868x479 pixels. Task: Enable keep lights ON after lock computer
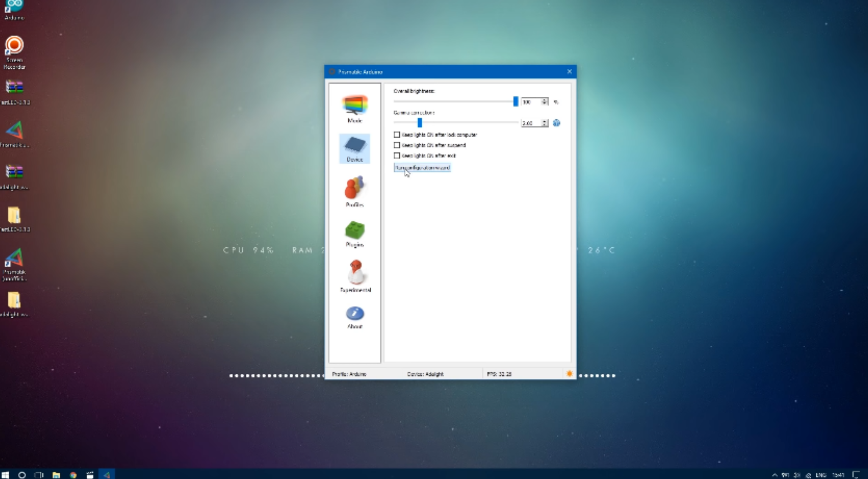pos(397,134)
